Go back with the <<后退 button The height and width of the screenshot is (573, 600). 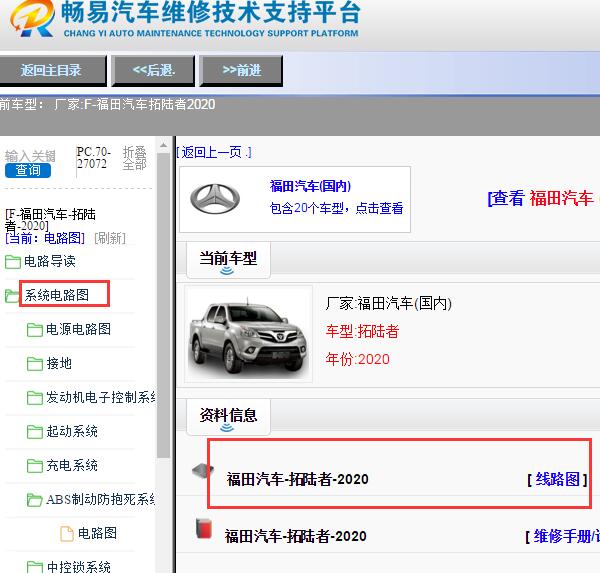(153, 70)
